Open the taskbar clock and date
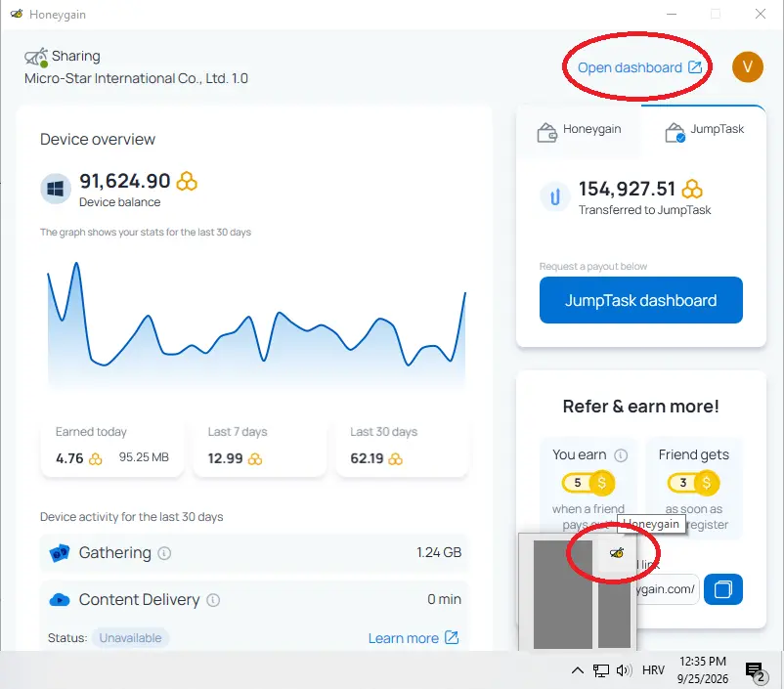Viewport: 784px width, 689px height. [x=703, y=670]
